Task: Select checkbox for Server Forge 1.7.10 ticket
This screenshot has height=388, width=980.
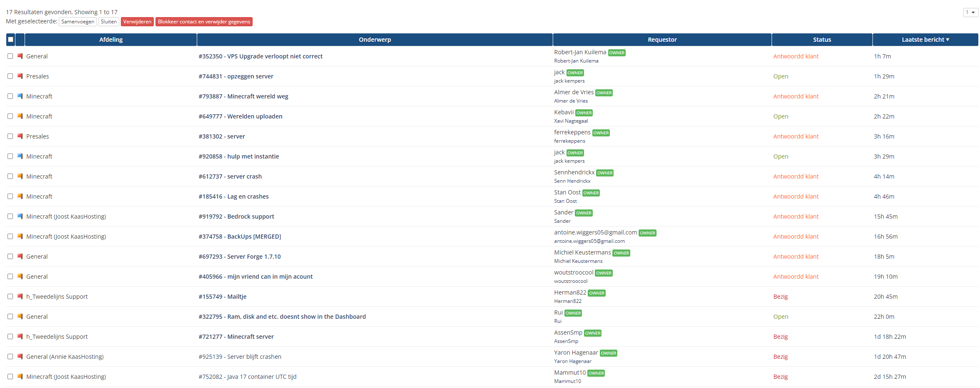Action: click(x=10, y=256)
